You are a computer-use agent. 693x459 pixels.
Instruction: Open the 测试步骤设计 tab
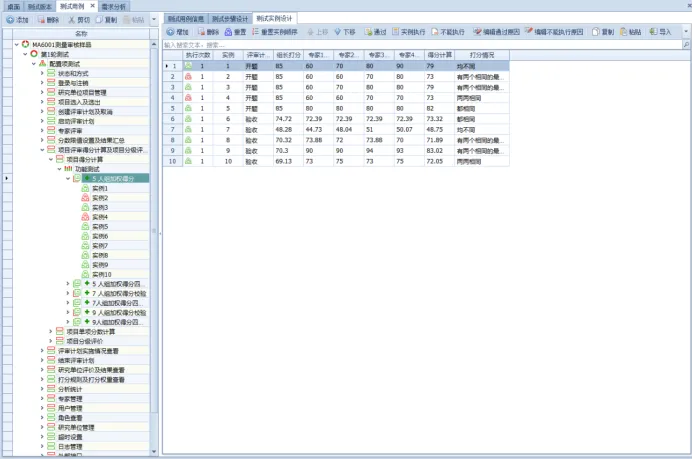[x=230, y=19]
